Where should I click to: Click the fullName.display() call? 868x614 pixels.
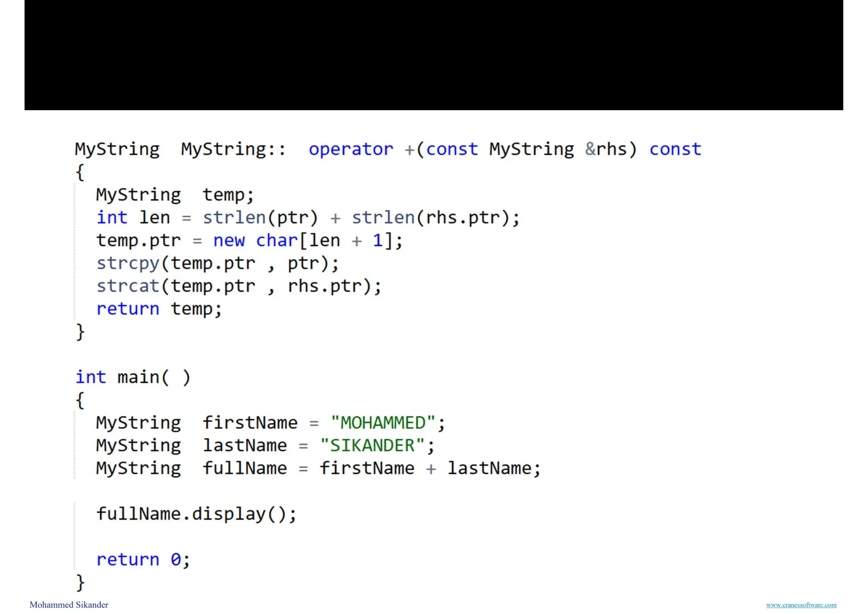pyautogui.click(x=196, y=514)
